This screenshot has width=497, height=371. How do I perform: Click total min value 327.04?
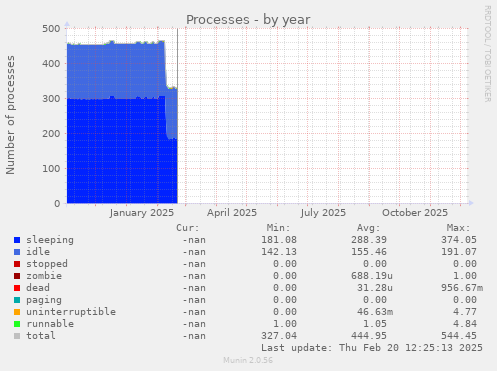coord(279,336)
